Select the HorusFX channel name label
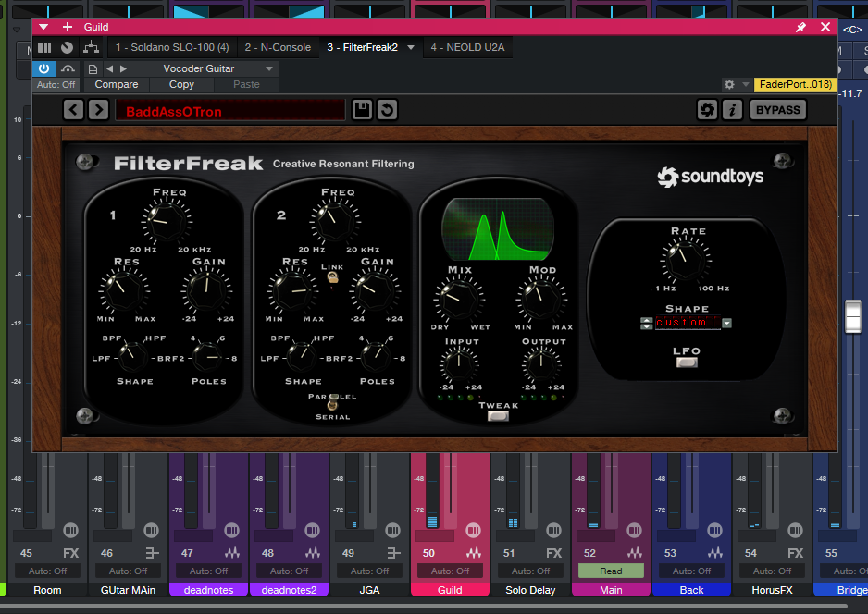This screenshot has width=868, height=614. click(x=773, y=590)
